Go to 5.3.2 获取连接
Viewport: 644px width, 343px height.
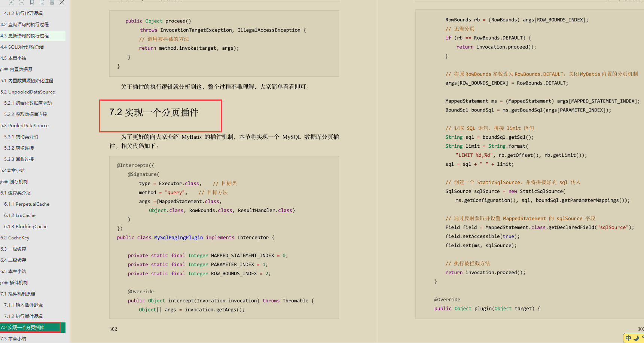coord(19,148)
